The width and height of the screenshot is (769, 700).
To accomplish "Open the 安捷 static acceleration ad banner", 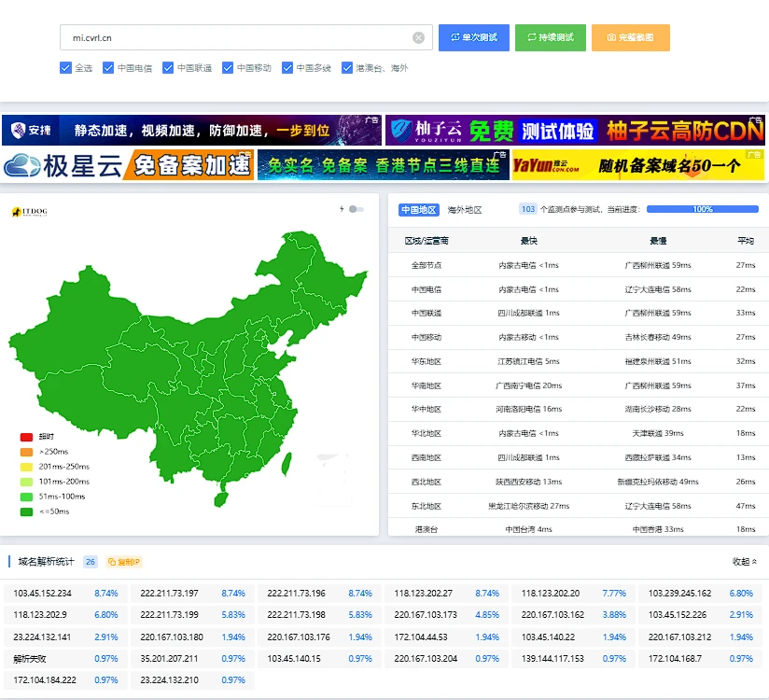I will pos(191,131).
